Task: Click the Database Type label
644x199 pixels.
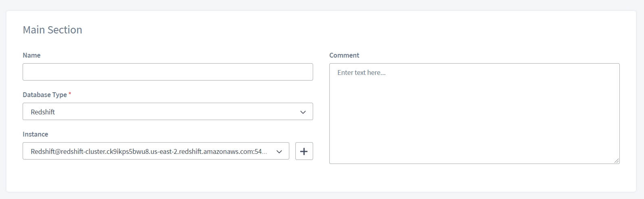Action: [x=45, y=95]
